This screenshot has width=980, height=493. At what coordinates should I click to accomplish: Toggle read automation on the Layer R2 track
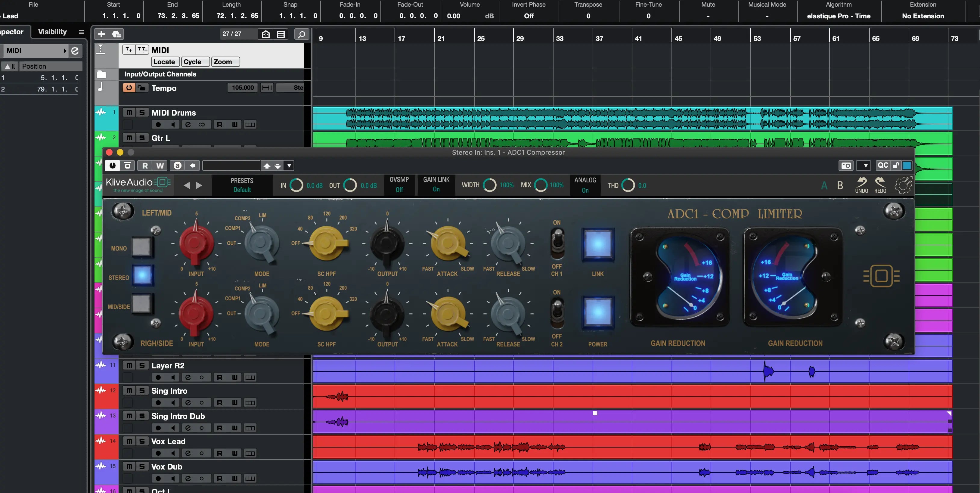click(x=219, y=377)
